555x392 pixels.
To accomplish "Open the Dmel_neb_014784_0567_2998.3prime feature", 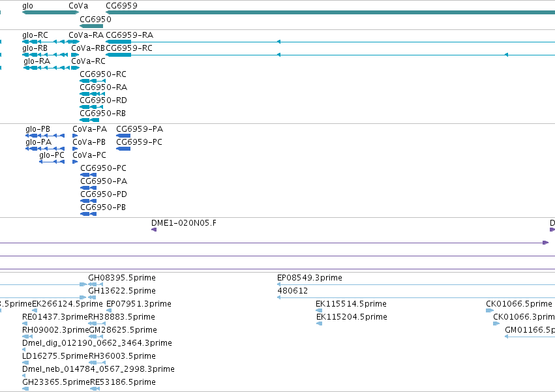I will (98, 369).
